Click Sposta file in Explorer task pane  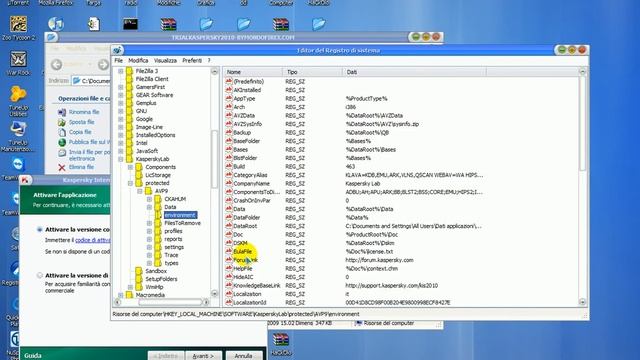coord(81,122)
